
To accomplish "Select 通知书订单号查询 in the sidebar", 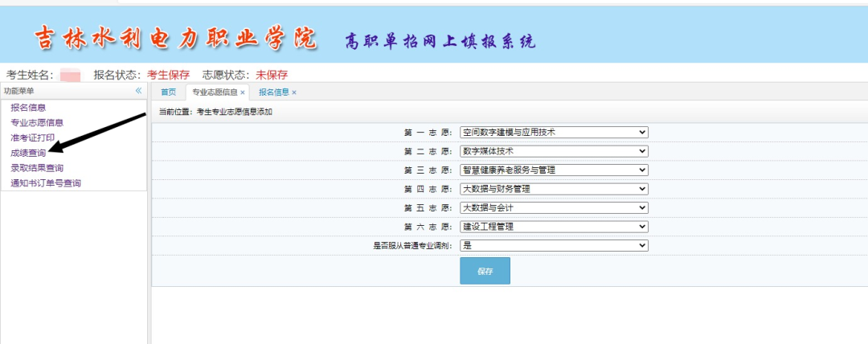I will pyautogui.click(x=46, y=183).
